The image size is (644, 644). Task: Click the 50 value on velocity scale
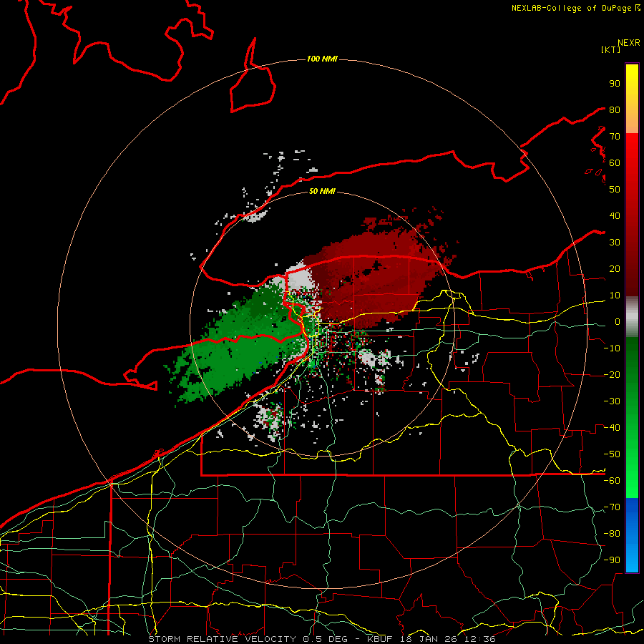(x=615, y=190)
